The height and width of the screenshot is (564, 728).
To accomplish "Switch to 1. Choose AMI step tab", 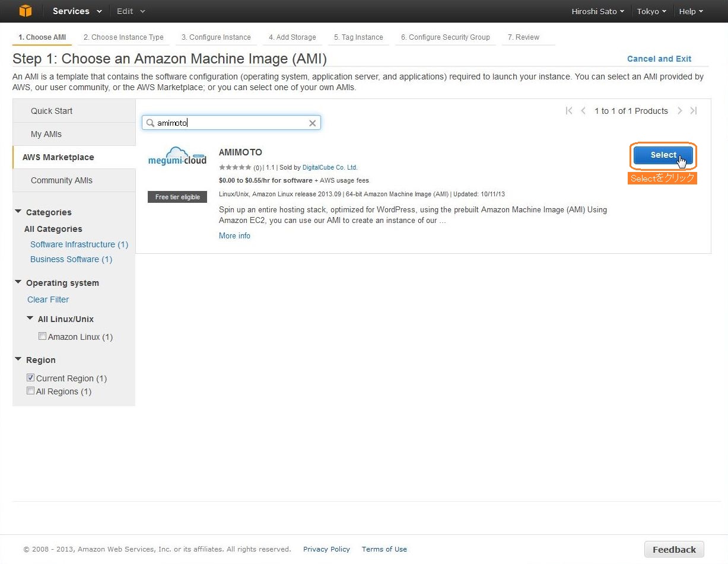I will coord(42,37).
